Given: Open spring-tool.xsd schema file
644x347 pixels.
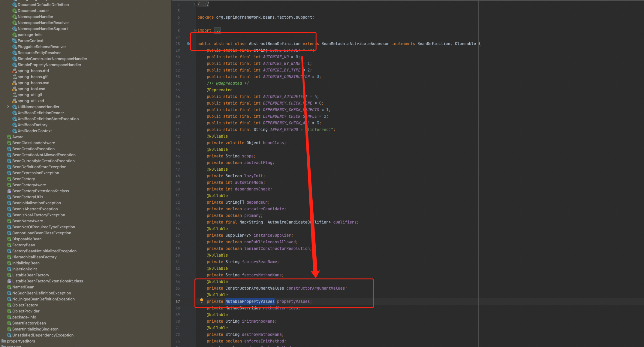Looking at the screenshot, I should [32, 89].
